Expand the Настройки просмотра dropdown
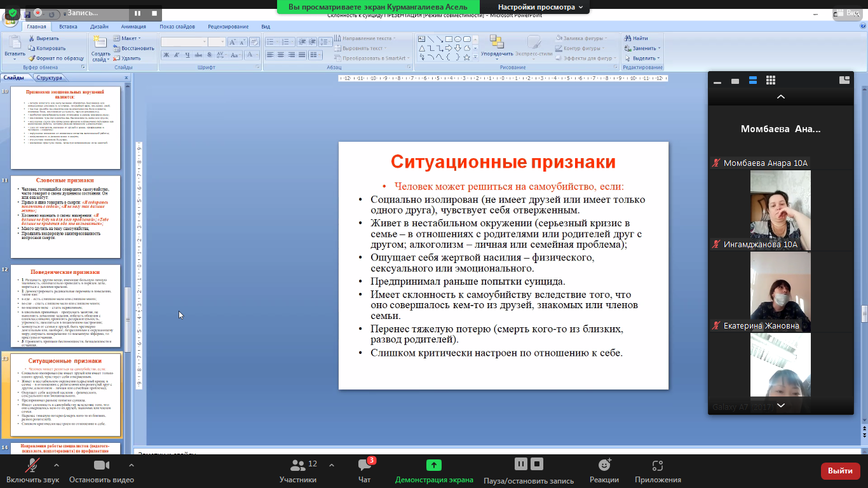868x488 pixels. point(540,7)
